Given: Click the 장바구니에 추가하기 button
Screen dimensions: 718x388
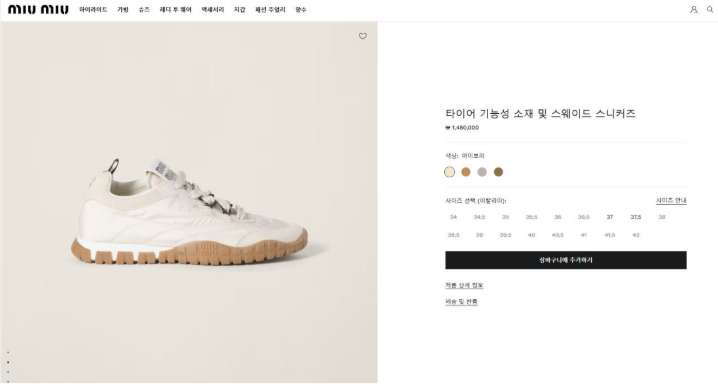Looking at the screenshot, I should [x=566, y=260].
